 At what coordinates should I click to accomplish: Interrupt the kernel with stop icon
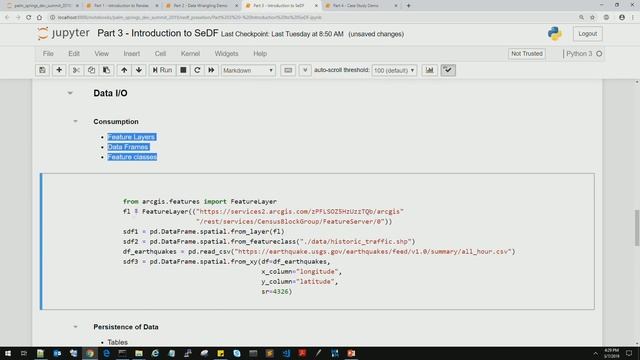(183, 70)
